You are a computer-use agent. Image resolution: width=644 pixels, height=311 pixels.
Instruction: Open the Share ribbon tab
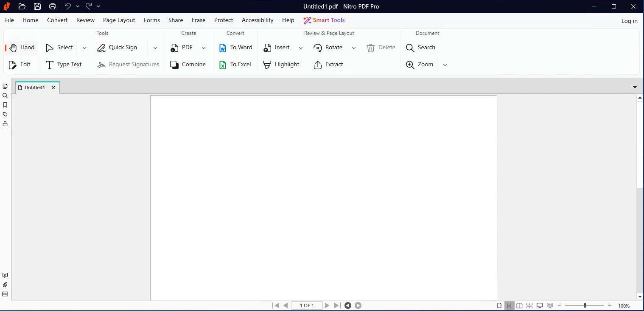176,20
